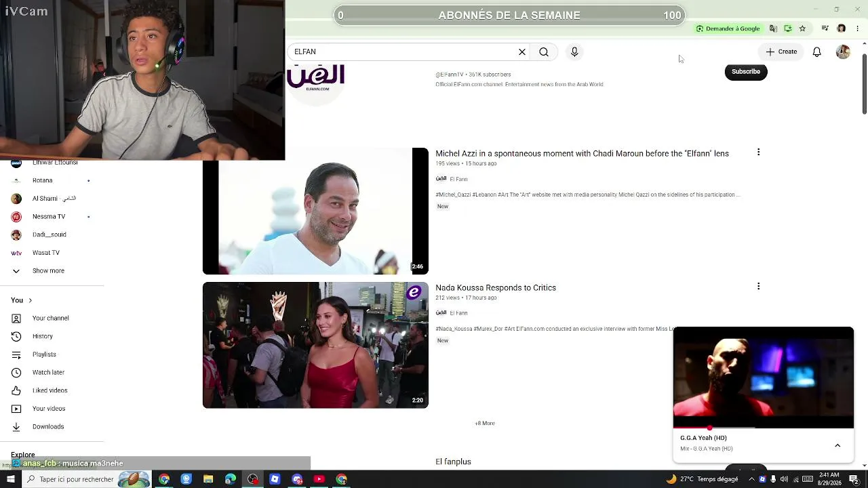Click the Create button
Viewport: 868px width, 488px height.
pyautogui.click(x=782, y=52)
